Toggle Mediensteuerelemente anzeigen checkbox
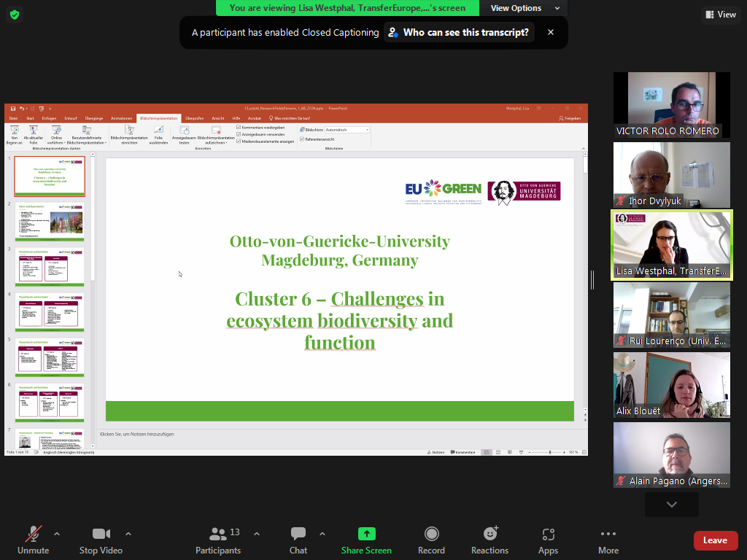Screen dimensions: 747x560 click(239, 141)
